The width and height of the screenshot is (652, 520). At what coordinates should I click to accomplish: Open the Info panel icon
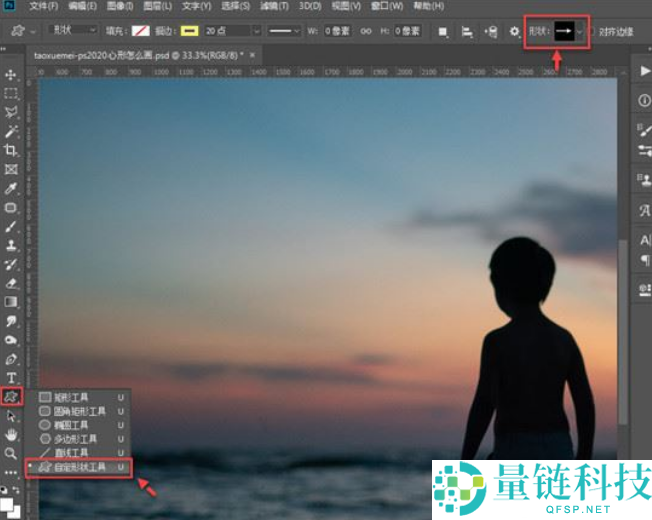click(x=644, y=100)
